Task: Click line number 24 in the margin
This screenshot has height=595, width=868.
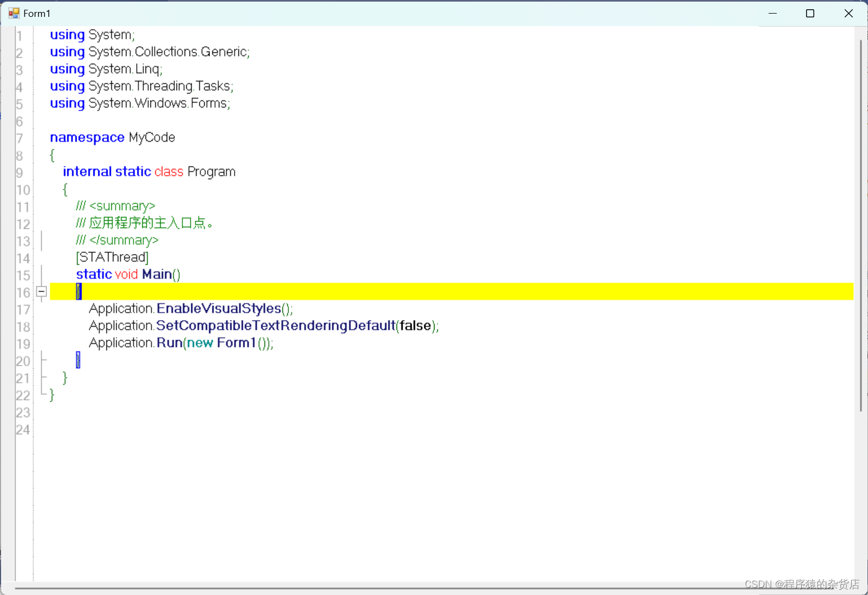Action: tap(23, 430)
